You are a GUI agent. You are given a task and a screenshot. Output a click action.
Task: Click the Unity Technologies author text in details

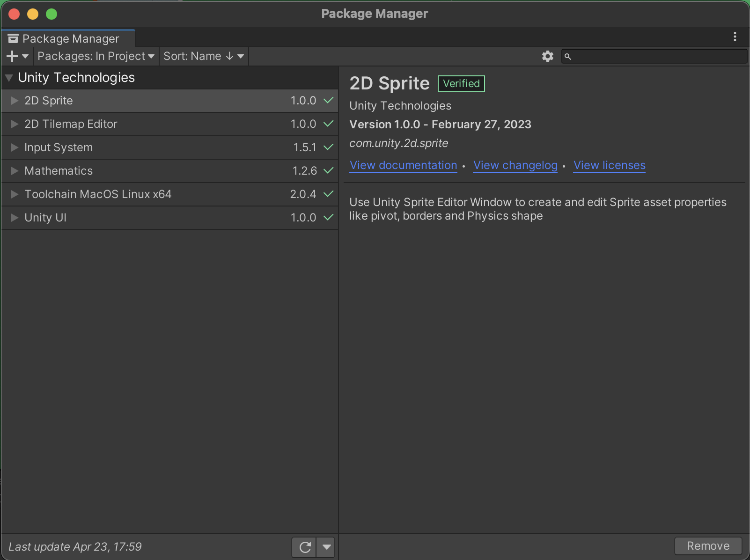coord(400,106)
